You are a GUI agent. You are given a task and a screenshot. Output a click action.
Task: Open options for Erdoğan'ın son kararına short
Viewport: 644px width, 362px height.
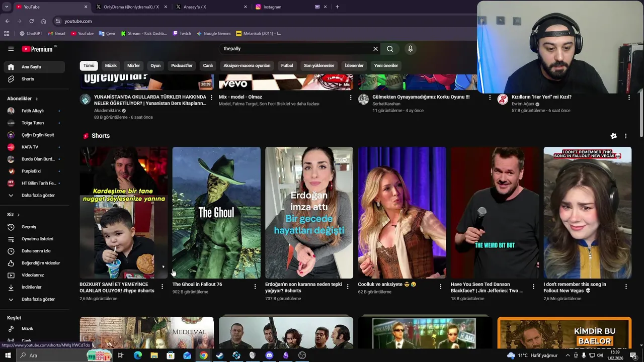[x=348, y=287]
